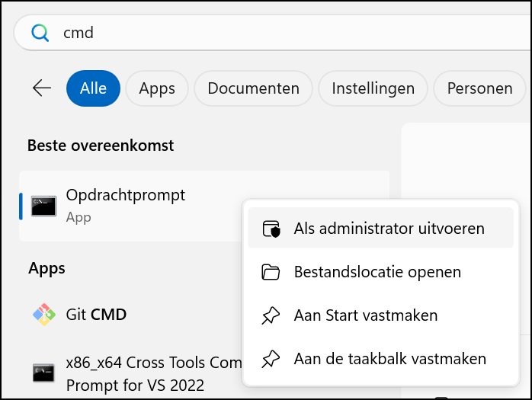
Task: Open the Instellingen filter tab
Action: 373,88
